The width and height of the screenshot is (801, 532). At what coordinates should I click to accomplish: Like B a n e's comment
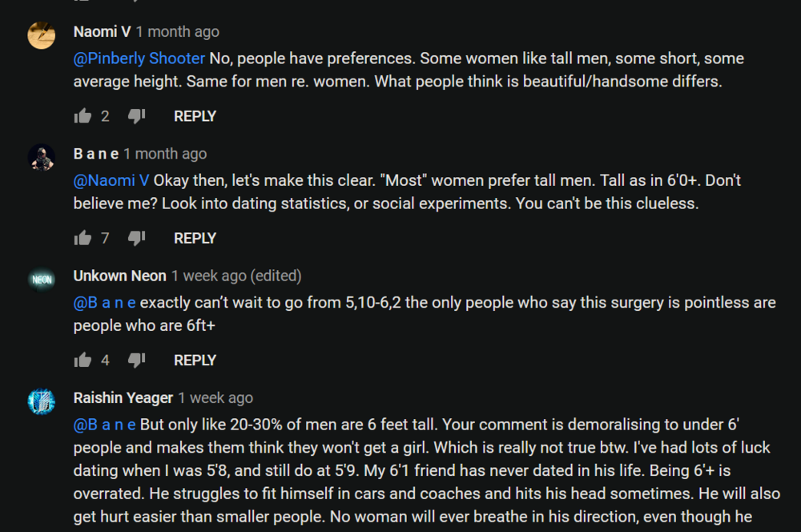(x=83, y=238)
